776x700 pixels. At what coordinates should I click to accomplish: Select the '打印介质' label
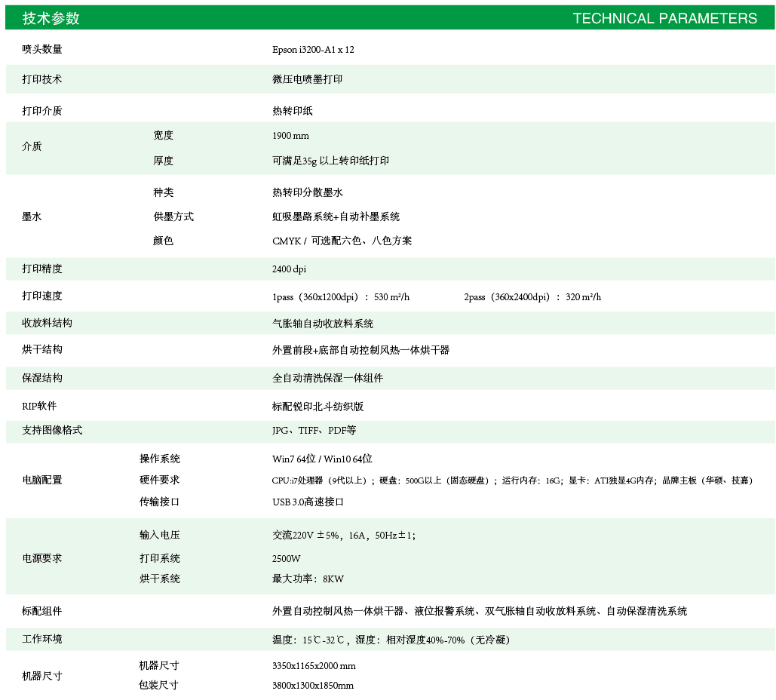tap(42, 111)
